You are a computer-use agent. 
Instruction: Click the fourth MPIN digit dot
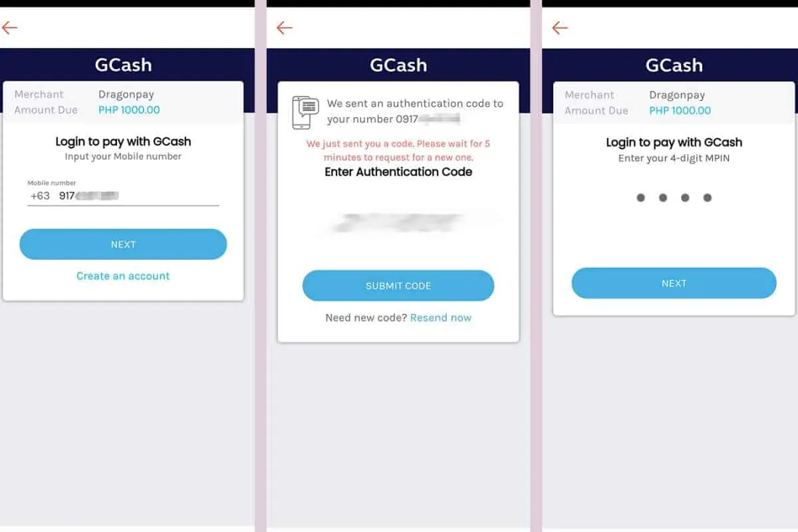[708, 198]
